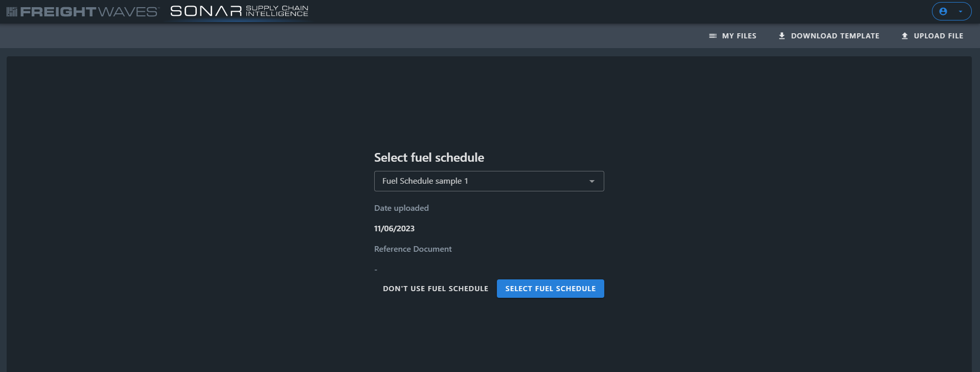This screenshot has height=372, width=980.
Task: Click the 'Reference Document' label
Action: 413,249
